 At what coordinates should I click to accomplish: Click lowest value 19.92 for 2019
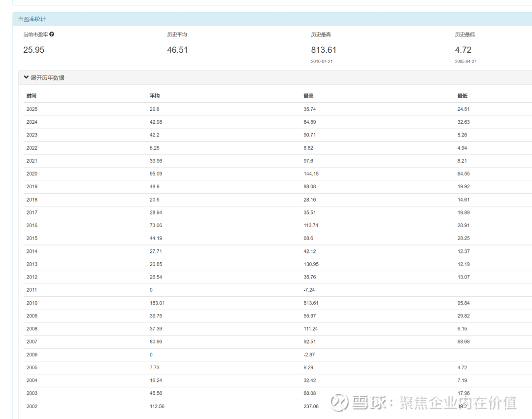pos(464,187)
